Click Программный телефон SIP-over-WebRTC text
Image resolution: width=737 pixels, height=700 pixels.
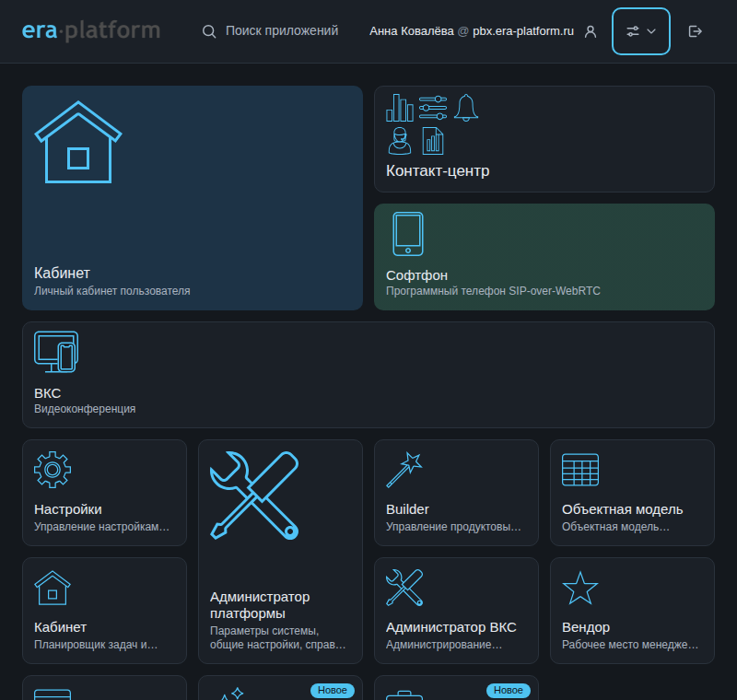[x=493, y=291]
